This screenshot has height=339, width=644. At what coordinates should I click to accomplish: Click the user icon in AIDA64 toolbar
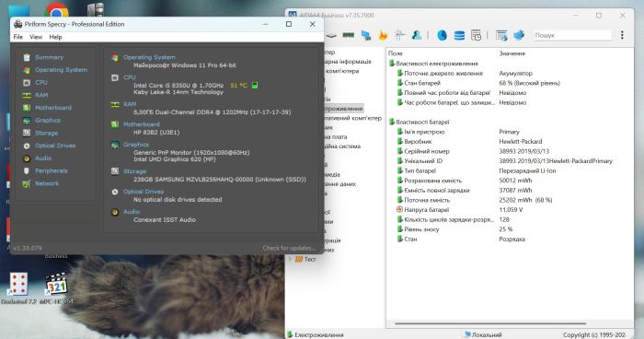coord(417,35)
